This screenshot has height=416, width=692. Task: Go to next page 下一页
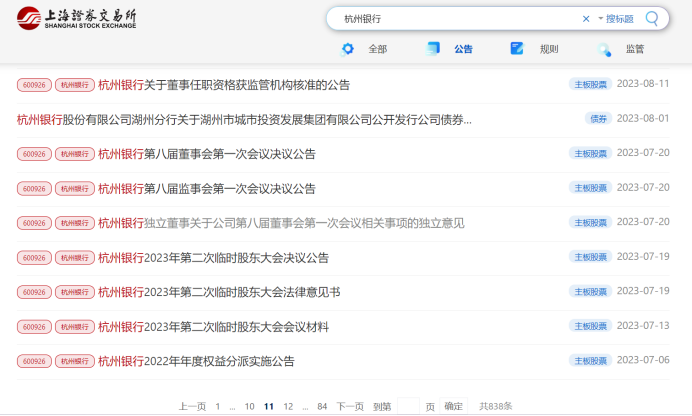[350, 406]
